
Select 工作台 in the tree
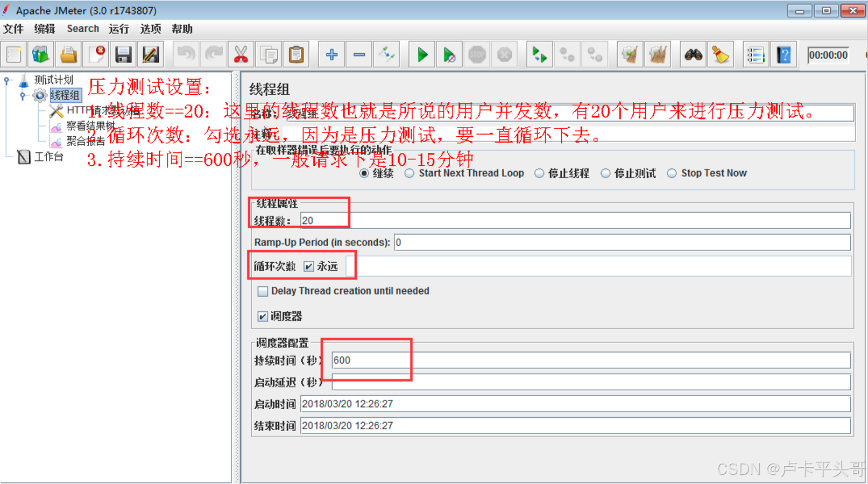(x=48, y=157)
